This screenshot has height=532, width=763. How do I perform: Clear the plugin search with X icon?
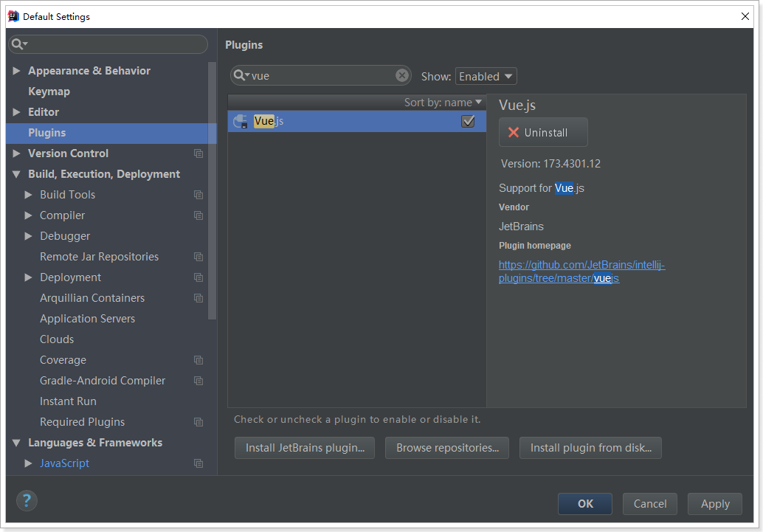(402, 75)
